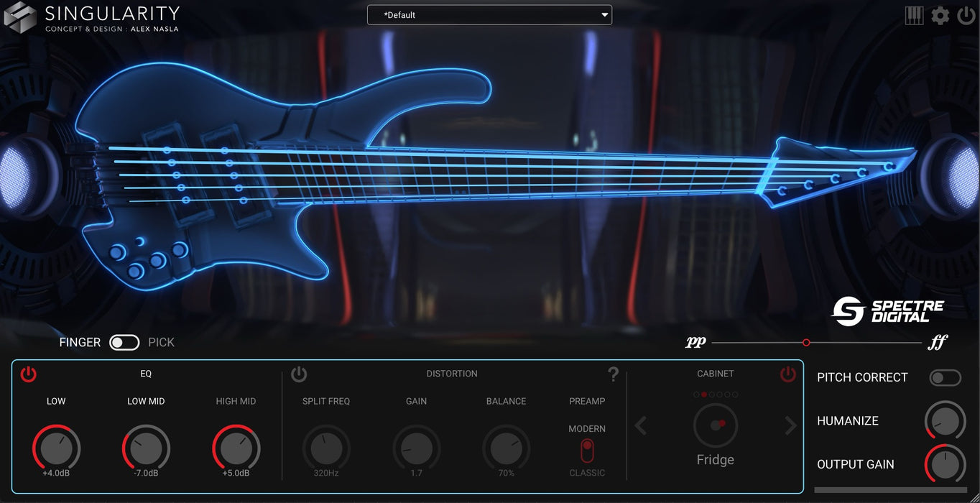Click the power icon in the top-right corner
This screenshot has height=503, width=980.
pyautogui.click(x=965, y=14)
